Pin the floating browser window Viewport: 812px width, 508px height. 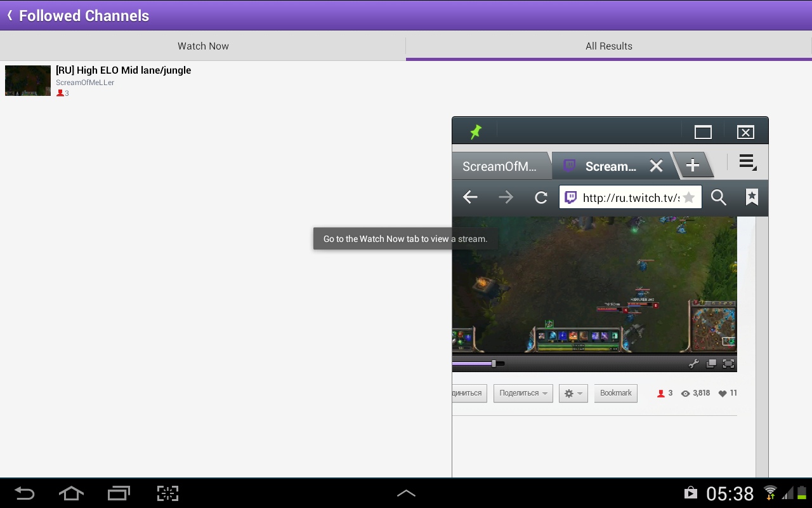click(476, 131)
